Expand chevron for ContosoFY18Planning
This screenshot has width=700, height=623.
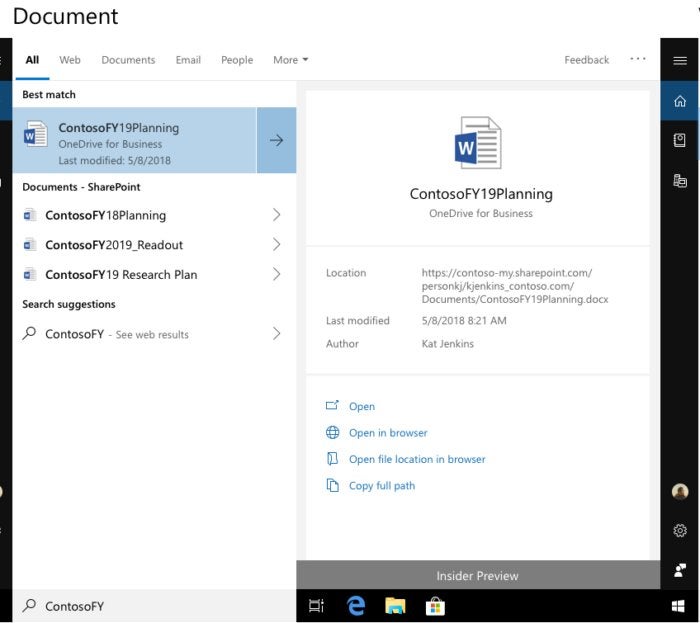point(276,215)
